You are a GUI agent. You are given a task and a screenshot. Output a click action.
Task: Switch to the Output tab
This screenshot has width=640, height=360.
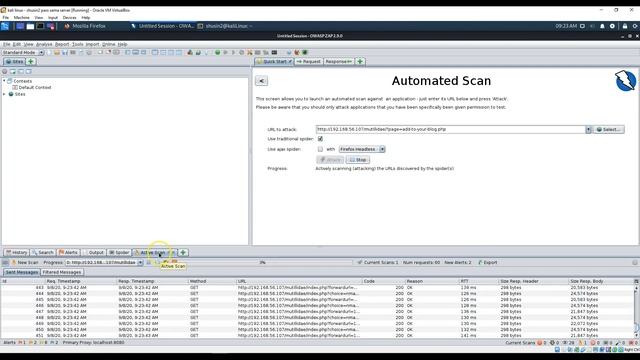point(93,253)
